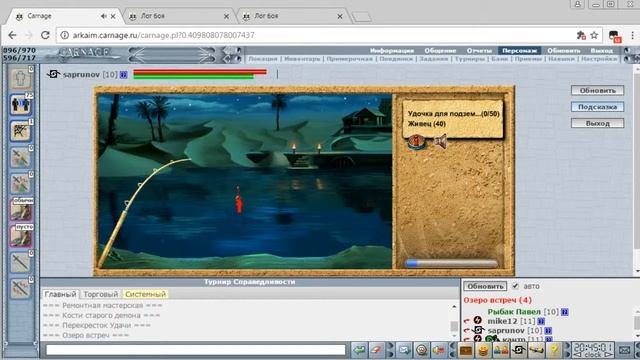Image resolution: width=640 pixels, height=360 pixels.
Task: Open the Персонаж menu
Action: (519, 51)
